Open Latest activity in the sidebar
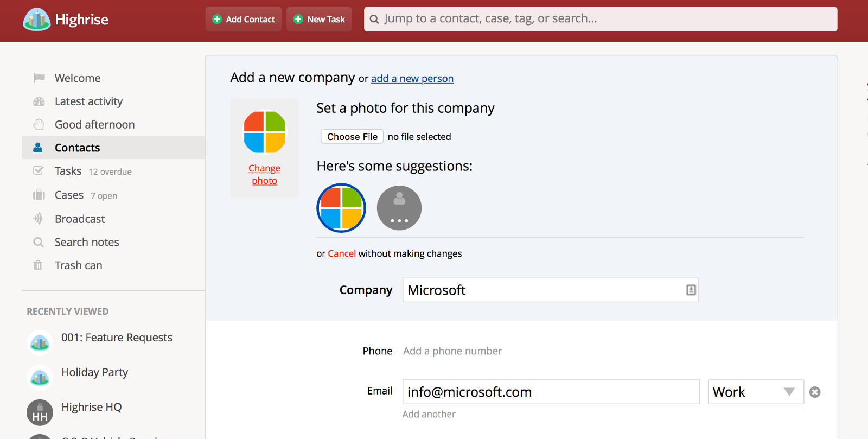 tap(88, 101)
